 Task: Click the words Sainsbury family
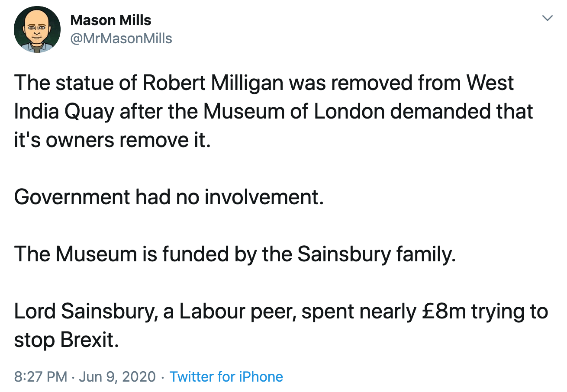[377, 254]
